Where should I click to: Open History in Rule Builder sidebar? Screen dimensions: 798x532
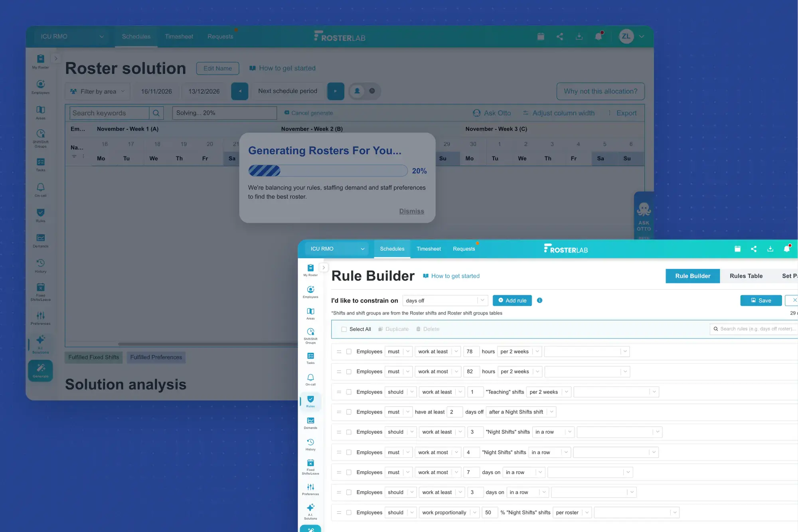pos(310,445)
